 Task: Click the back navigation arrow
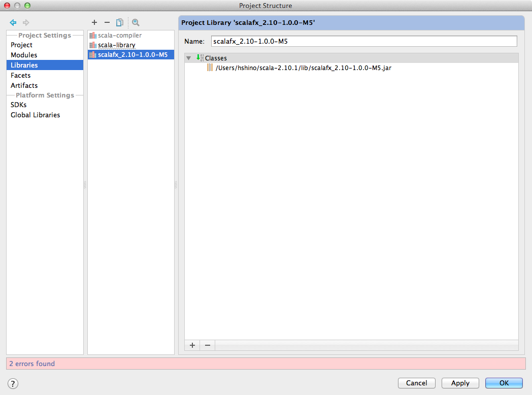[x=13, y=23]
